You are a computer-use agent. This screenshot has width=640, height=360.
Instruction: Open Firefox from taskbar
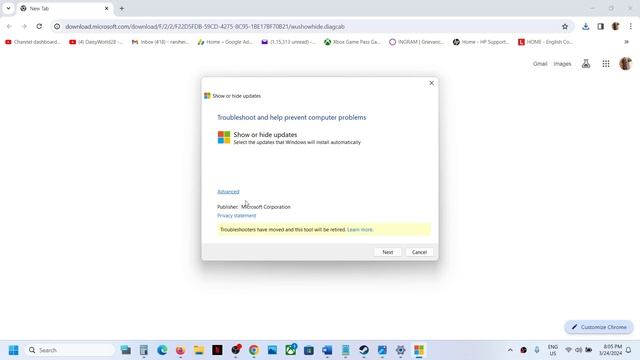(x=180, y=350)
